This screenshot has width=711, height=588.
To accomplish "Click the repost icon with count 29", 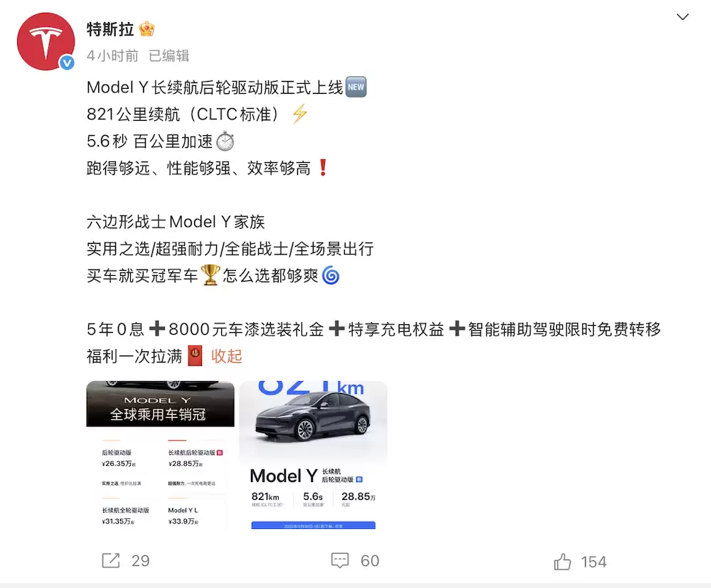I will pyautogui.click(x=111, y=561).
